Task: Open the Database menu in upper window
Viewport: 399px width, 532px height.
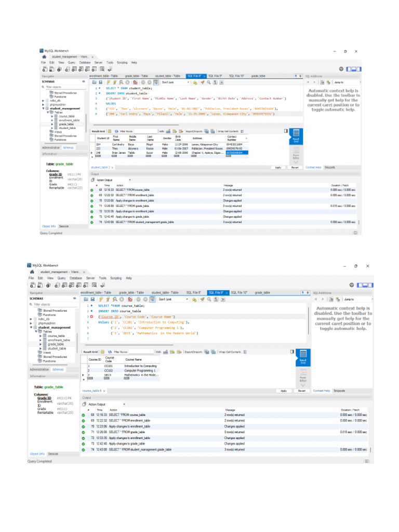Action: (x=85, y=63)
